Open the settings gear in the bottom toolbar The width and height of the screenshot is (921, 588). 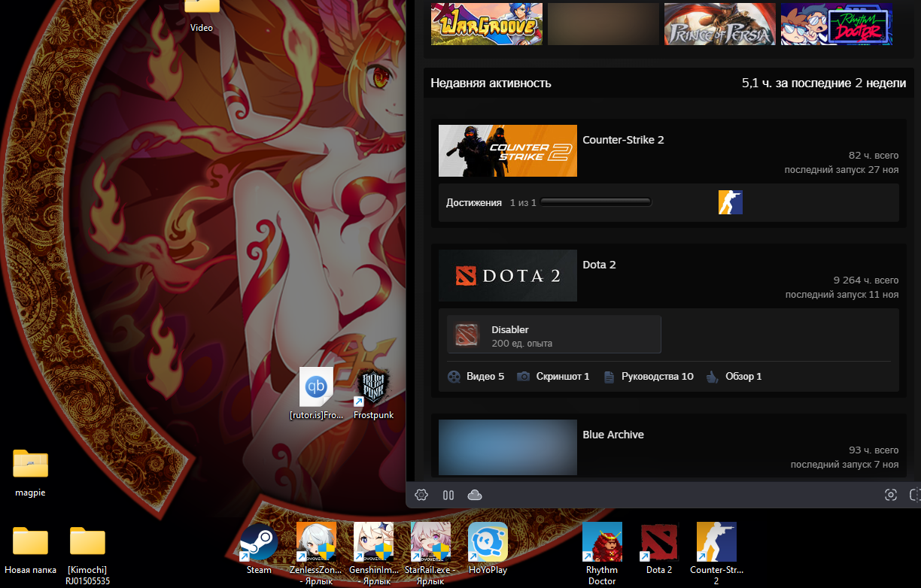[x=421, y=495]
